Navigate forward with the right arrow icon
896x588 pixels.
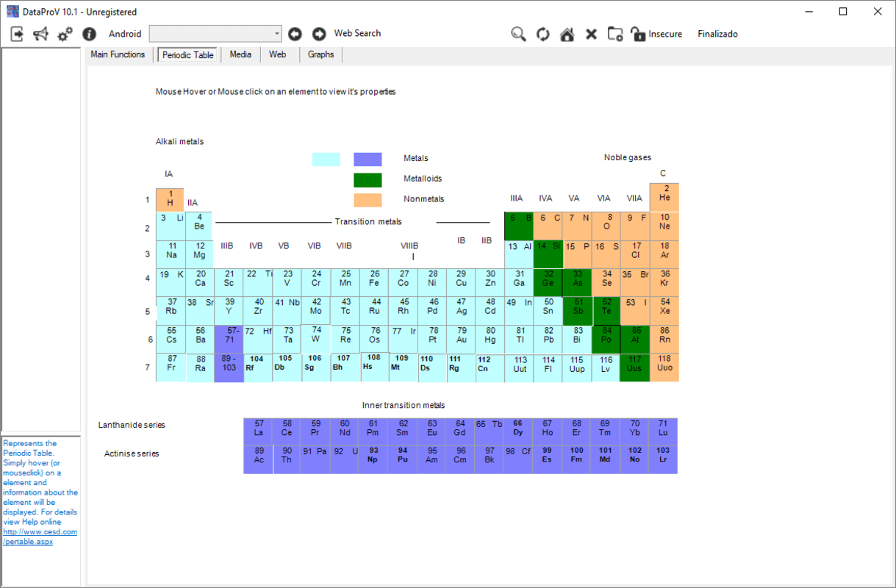pos(319,33)
